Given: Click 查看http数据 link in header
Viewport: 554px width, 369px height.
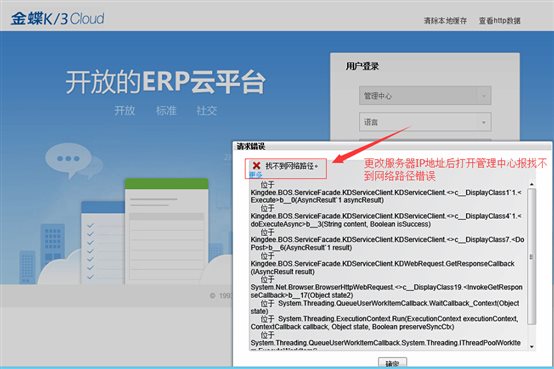Looking at the screenshot, I should click(x=499, y=21).
